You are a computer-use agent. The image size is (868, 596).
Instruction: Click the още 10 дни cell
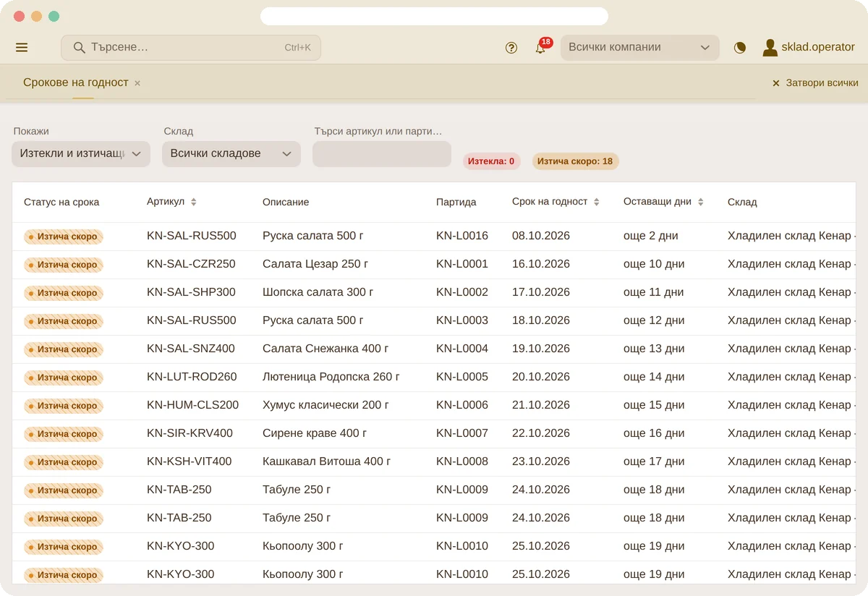pos(654,264)
